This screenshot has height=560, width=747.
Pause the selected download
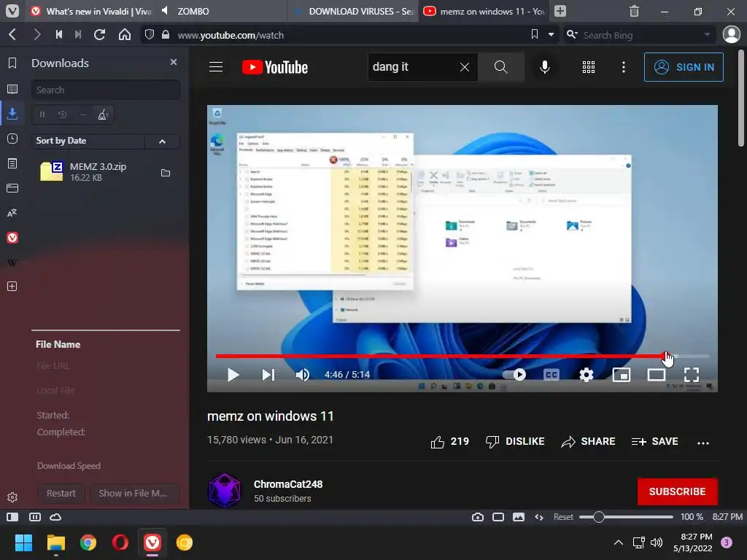pos(42,114)
